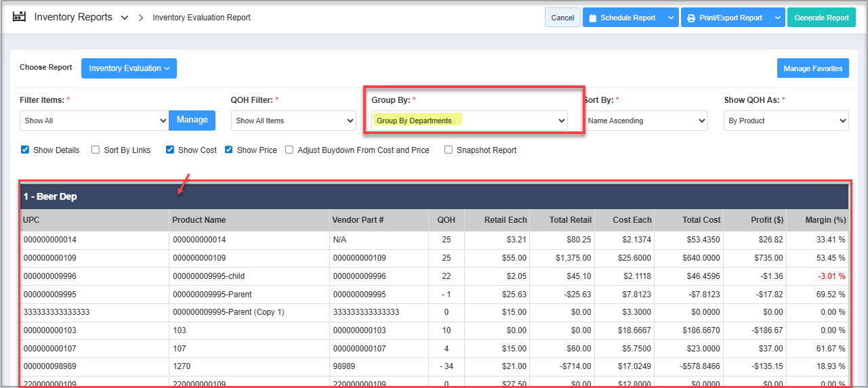Tick the Snapshot Report checkbox

coord(449,150)
